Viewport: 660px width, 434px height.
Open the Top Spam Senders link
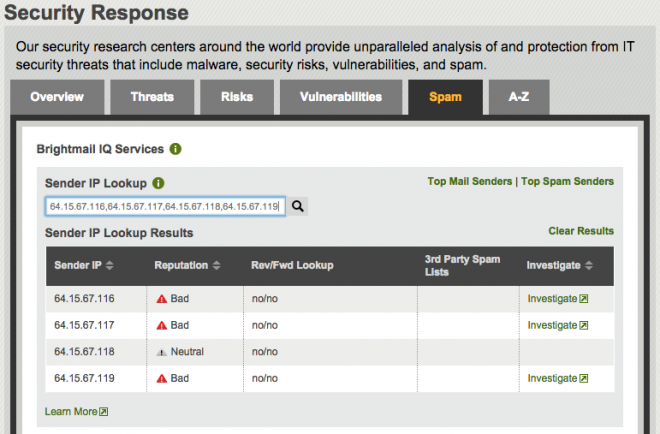(x=567, y=181)
